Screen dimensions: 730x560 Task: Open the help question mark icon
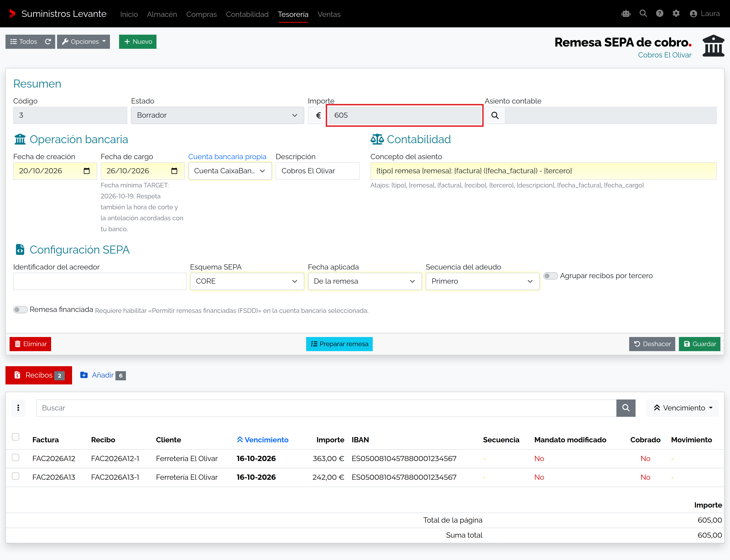click(x=659, y=14)
